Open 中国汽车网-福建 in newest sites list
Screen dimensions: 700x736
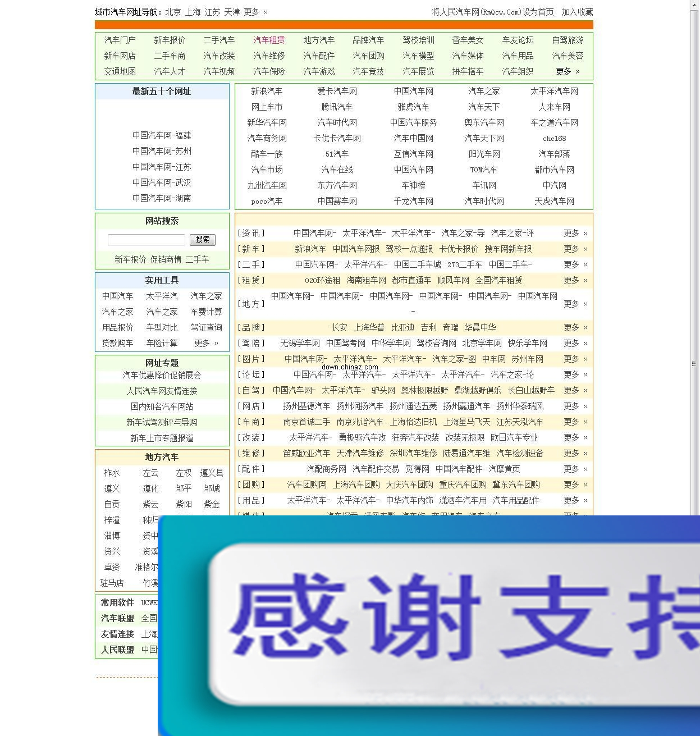pos(162,135)
